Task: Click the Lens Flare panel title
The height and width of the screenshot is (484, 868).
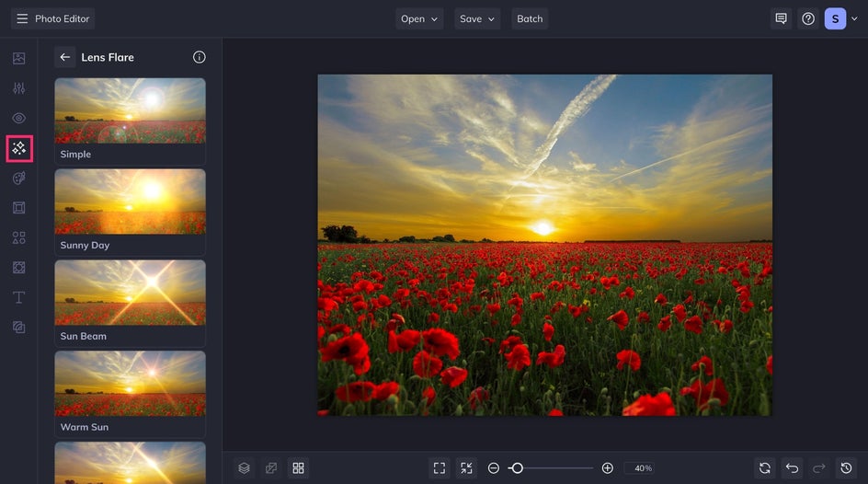Action: [108, 57]
